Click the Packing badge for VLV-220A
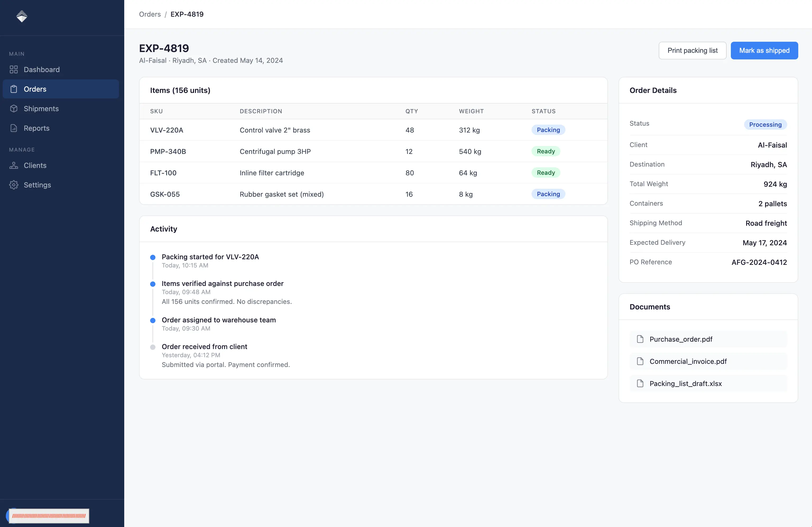This screenshot has height=527, width=812. (548, 130)
